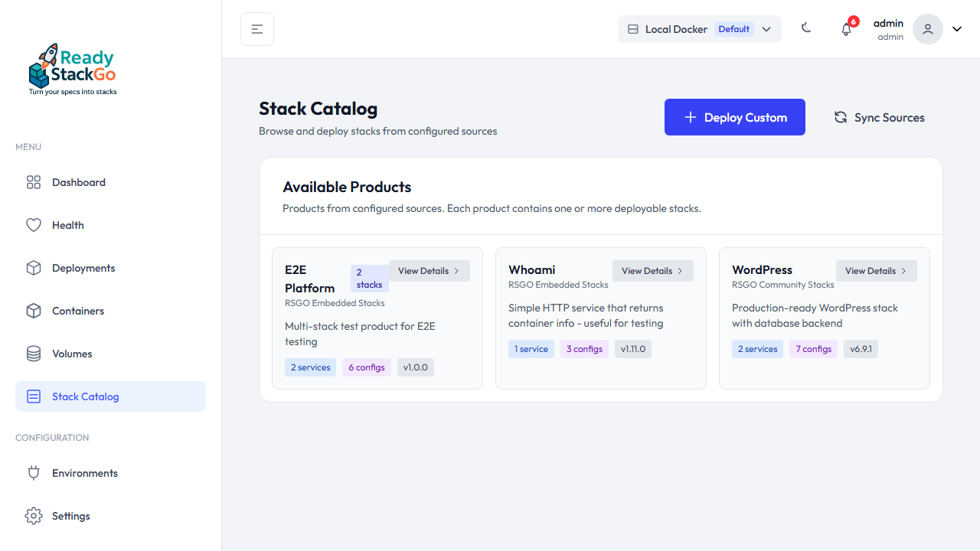Click Sync Sources
The image size is (980, 551).
[879, 117]
